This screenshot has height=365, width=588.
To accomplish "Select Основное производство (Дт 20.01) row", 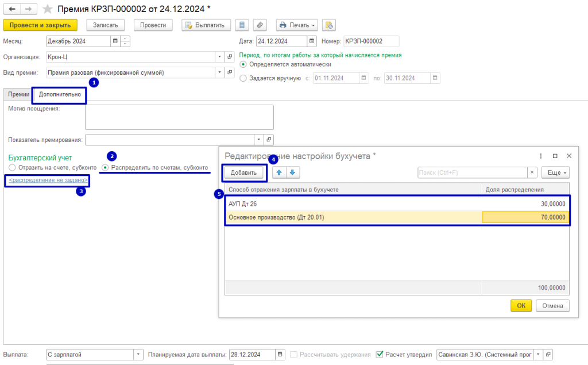I will coord(397,217).
